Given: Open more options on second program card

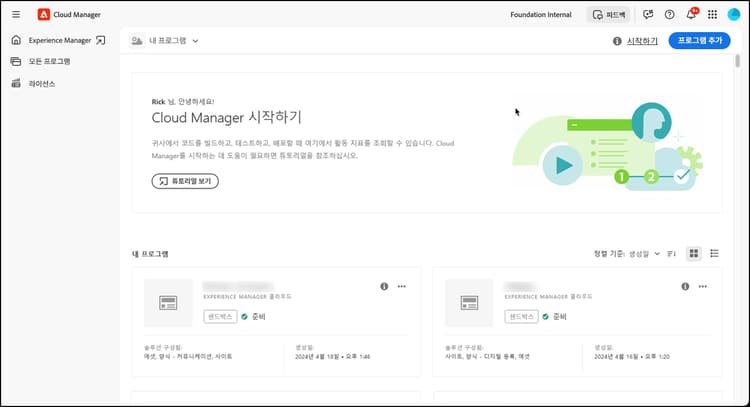Looking at the screenshot, I should point(702,286).
